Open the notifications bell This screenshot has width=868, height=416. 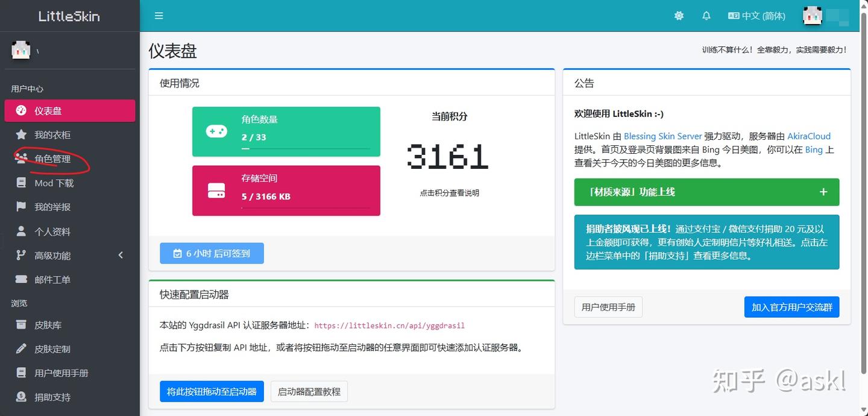706,16
